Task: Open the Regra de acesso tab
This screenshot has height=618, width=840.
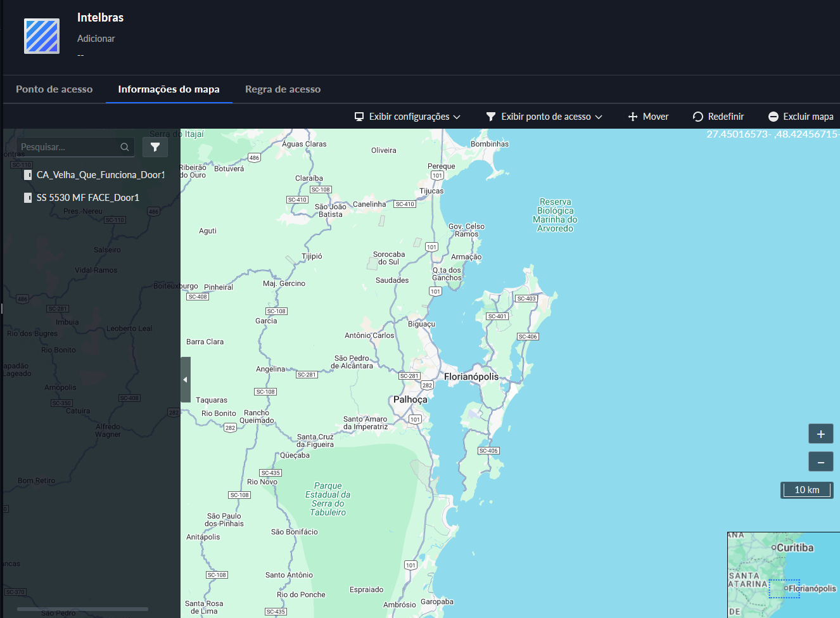Action: point(283,89)
